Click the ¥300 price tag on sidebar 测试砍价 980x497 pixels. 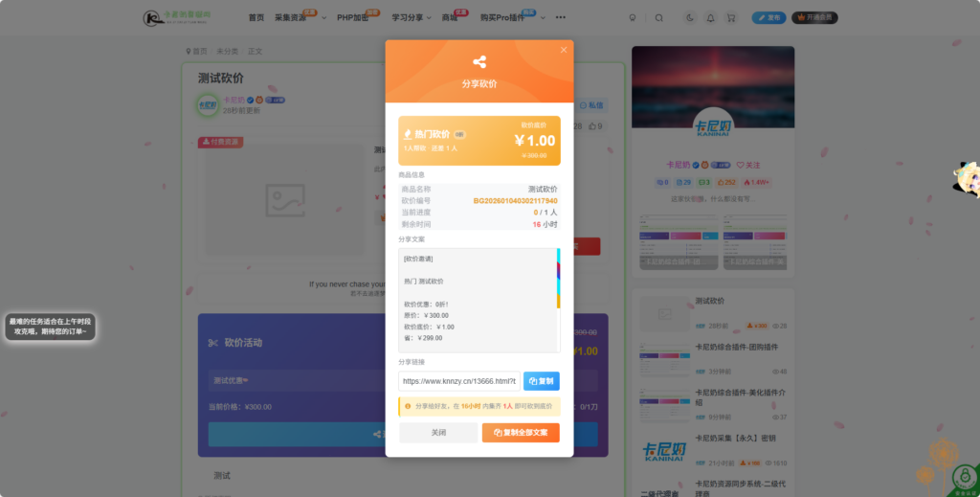pos(758,326)
